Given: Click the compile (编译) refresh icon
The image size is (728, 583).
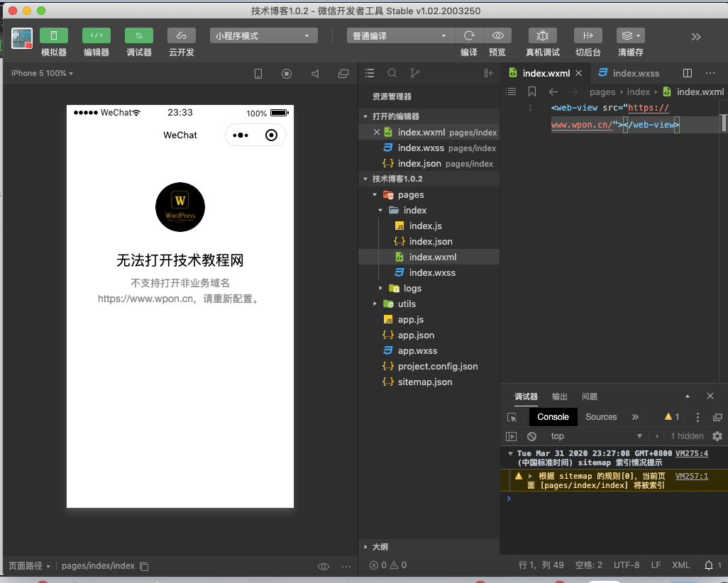Looking at the screenshot, I should pyautogui.click(x=469, y=35).
